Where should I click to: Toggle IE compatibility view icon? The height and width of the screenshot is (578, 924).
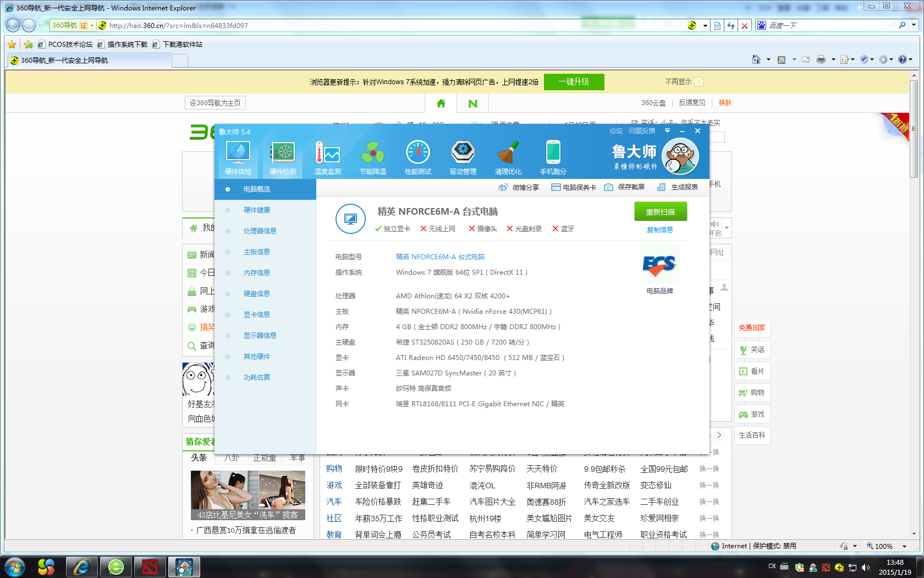(x=717, y=25)
